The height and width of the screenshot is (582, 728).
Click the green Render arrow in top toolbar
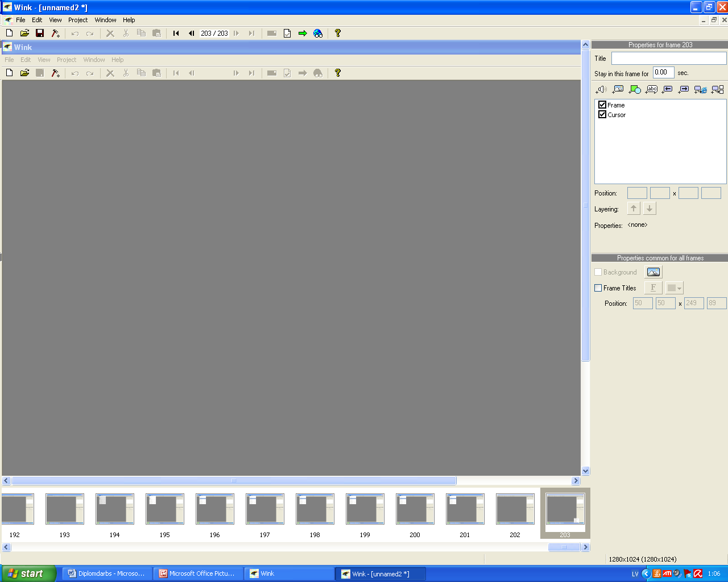pyautogui.click(x=303, y=34)
